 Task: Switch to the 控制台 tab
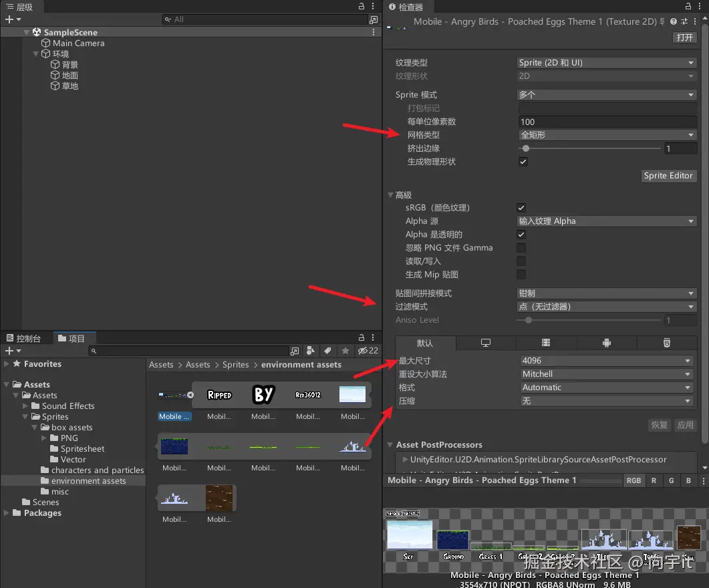(x=23, y=339)
